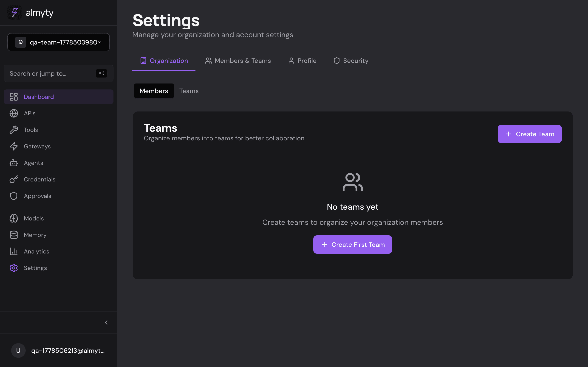588x367 pixels.
Task: Collapse the sidebar with the chevron arrow
Action: (x=106, y=323)
